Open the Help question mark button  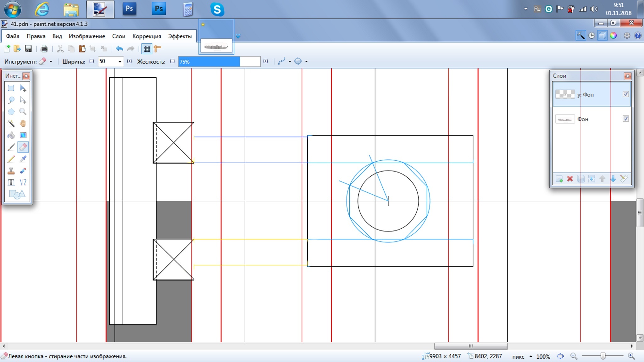[638, 36]
